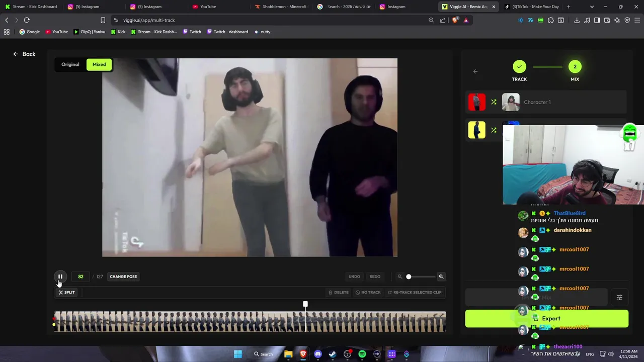Viewport: 644px width, 362px height.
Task: Click the shuffle icon on the yellow track row
Action: coord(494,130)
